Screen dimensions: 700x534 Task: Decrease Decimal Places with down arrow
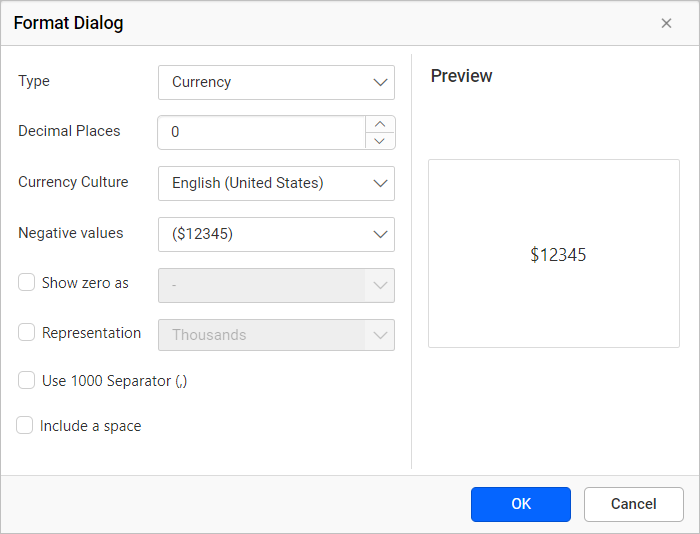coord(380,141)
